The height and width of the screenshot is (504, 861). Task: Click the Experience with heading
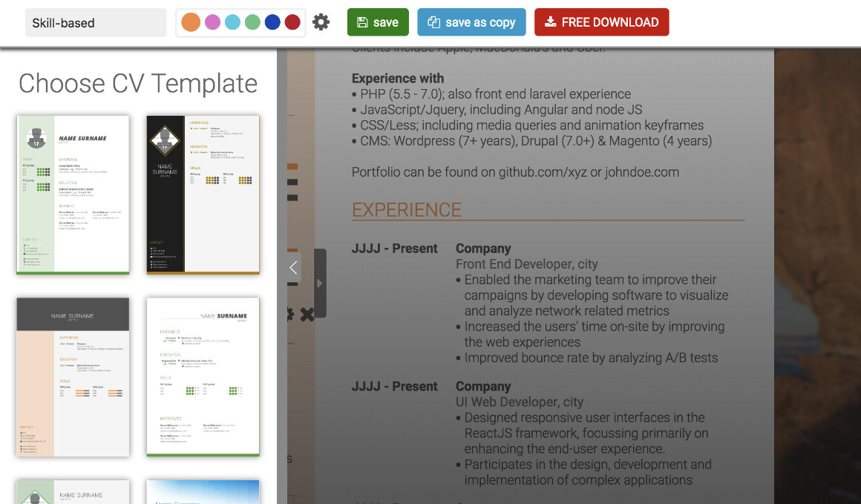pyautogui.click(x=398, y=79)
